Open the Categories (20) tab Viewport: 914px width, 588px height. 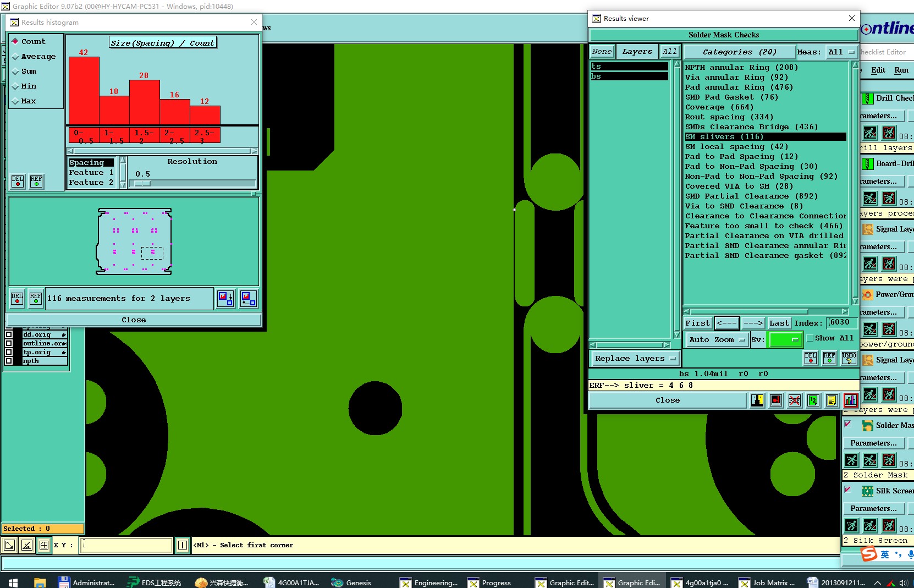pyautogui.click(x=739, y=52)
